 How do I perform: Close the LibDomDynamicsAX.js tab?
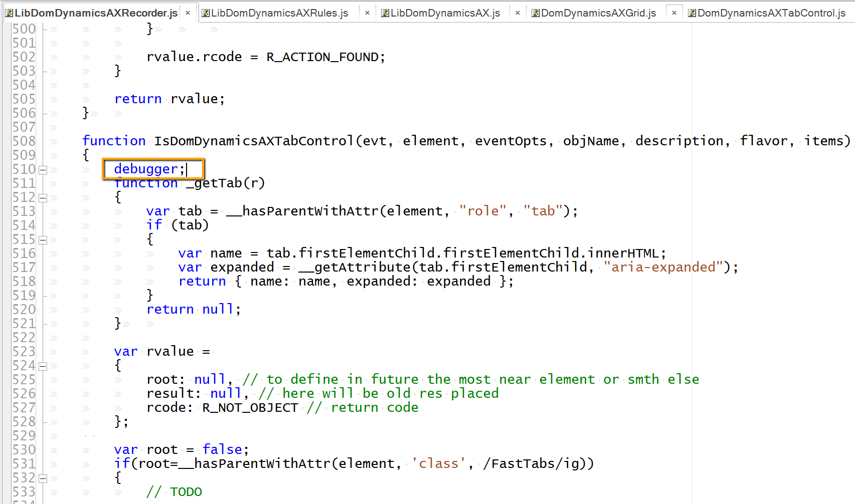(x=518, y=13)
